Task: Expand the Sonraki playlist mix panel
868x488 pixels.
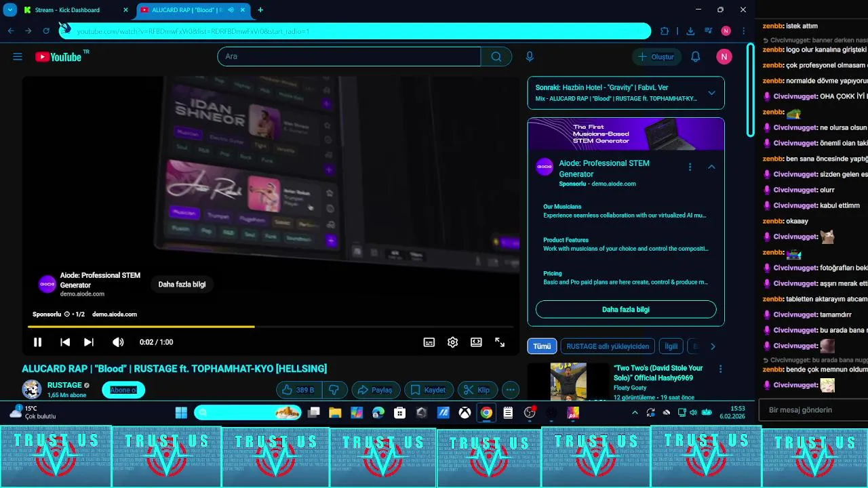Action: 711,93
